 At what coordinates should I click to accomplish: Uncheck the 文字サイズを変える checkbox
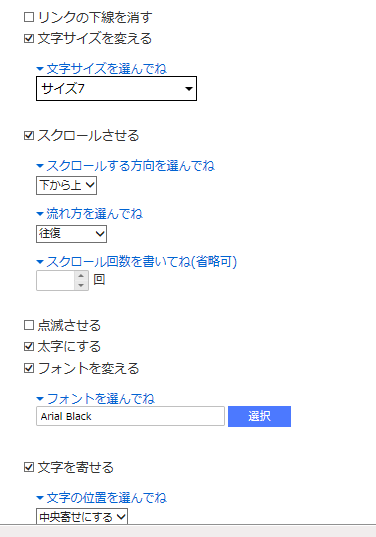coord(29,38)
